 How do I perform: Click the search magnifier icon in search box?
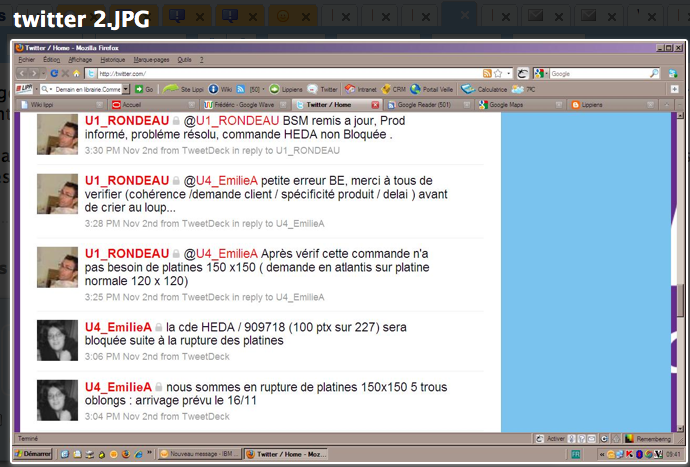point(654,74)
